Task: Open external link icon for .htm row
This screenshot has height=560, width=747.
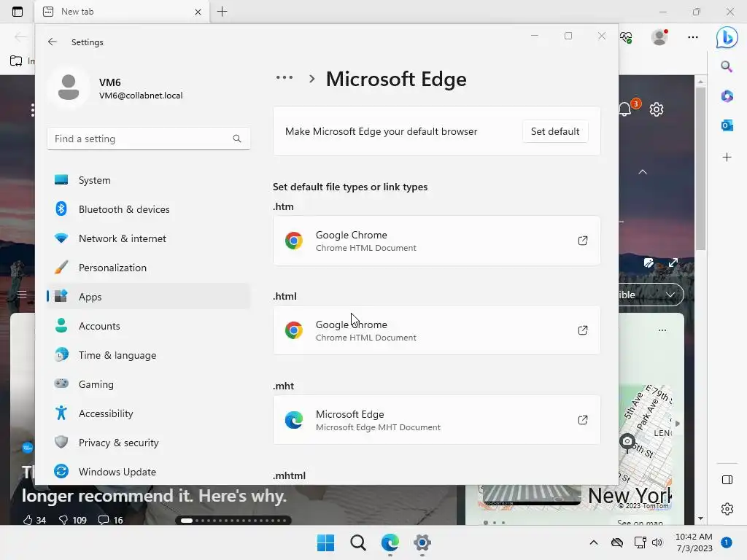Action: coord(583,241)
